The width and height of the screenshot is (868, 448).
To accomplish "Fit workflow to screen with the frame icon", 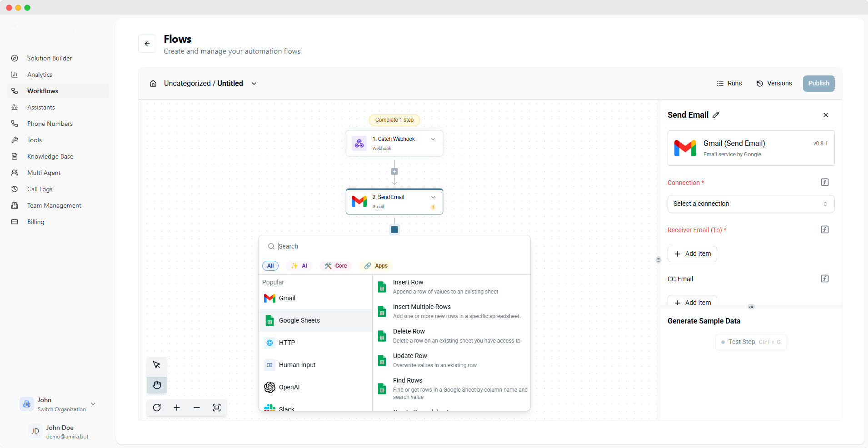I will point(217,408).
